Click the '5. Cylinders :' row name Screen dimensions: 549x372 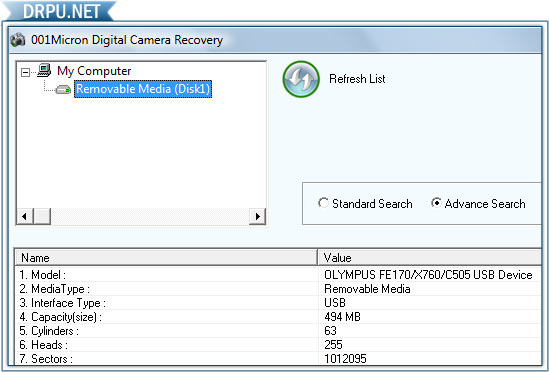[49, 331]
